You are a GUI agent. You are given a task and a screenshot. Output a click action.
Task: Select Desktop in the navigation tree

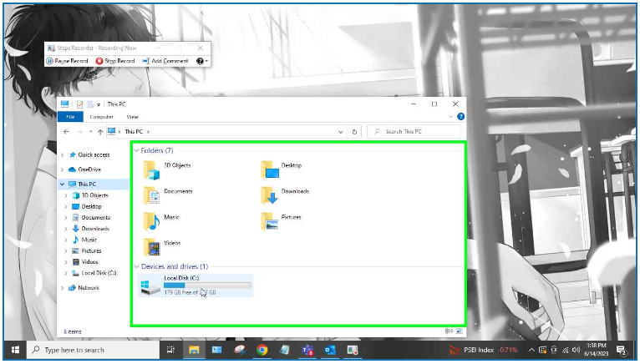87,207
